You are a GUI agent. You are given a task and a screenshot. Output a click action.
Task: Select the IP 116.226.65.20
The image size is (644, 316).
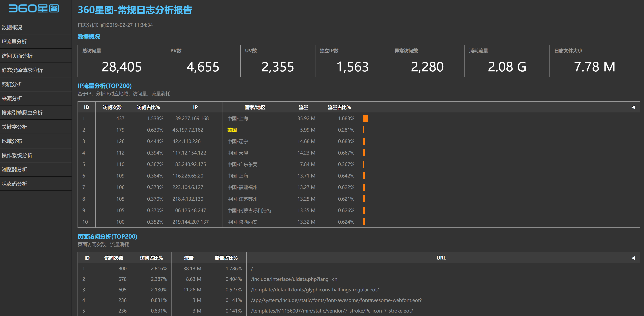click(188, 176)
